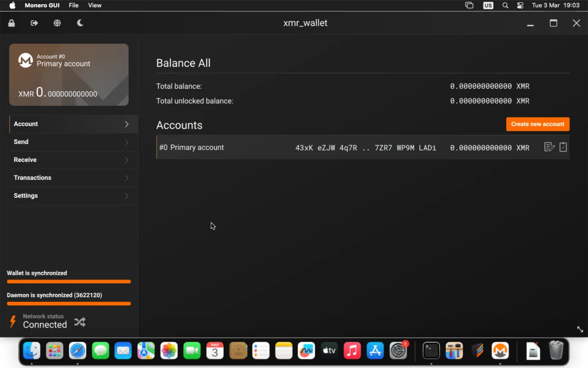This screenshot has height=368, width=588.
Task: Click the wallet synchronization progress bar
Action: click(x=69, y=282)
